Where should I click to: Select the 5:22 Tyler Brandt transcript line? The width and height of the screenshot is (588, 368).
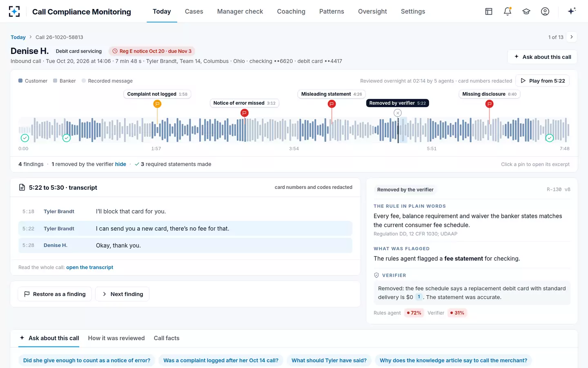185,229
